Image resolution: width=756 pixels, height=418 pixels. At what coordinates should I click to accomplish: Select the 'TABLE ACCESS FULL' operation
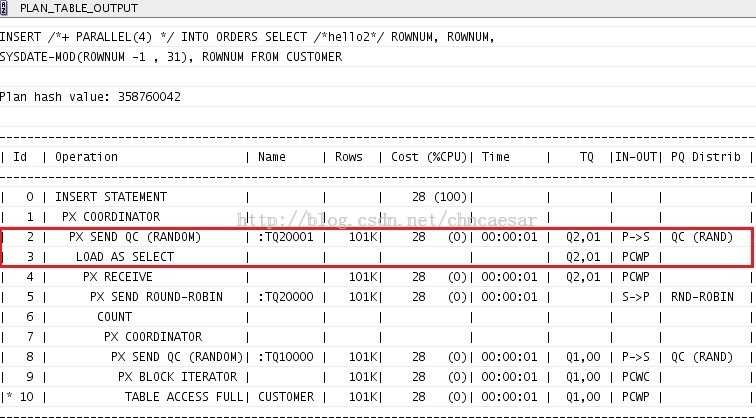coord(184,397)
